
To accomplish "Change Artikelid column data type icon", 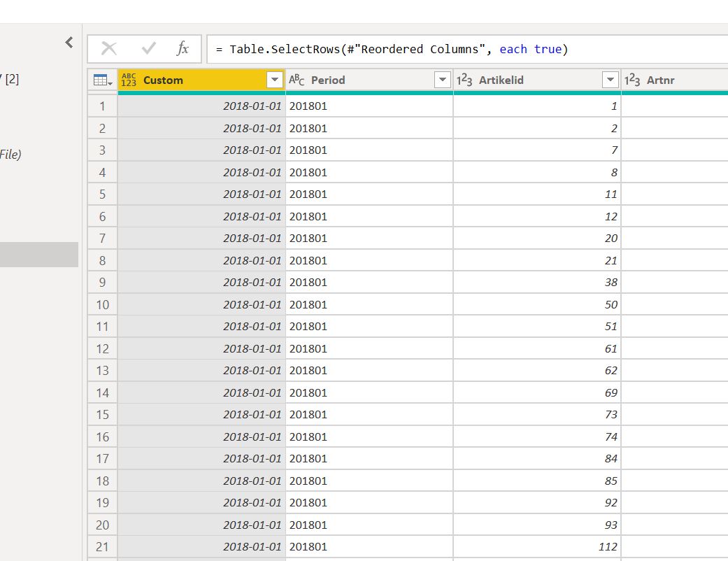I will 464,80.
